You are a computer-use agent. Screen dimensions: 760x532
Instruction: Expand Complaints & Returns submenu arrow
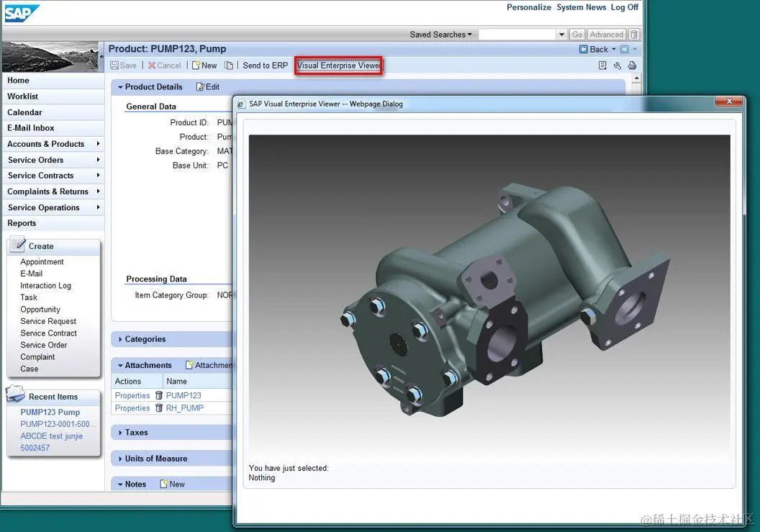(98, 191)
